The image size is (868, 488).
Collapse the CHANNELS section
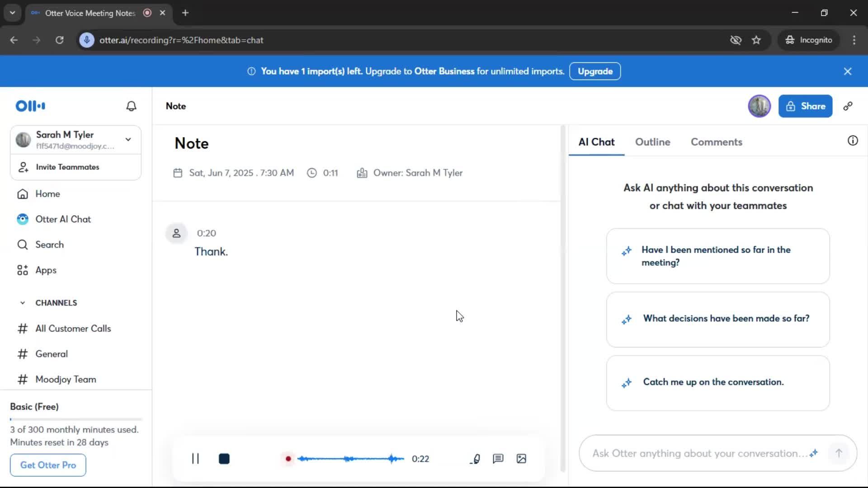(x=23, y=303)
